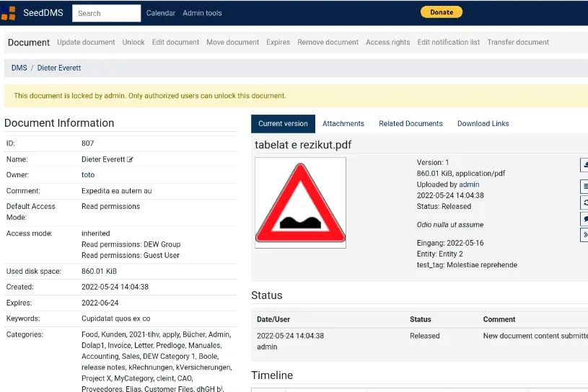The image size is (588, 392).
Task: Open the Calendar menu item
Action: 160,13
